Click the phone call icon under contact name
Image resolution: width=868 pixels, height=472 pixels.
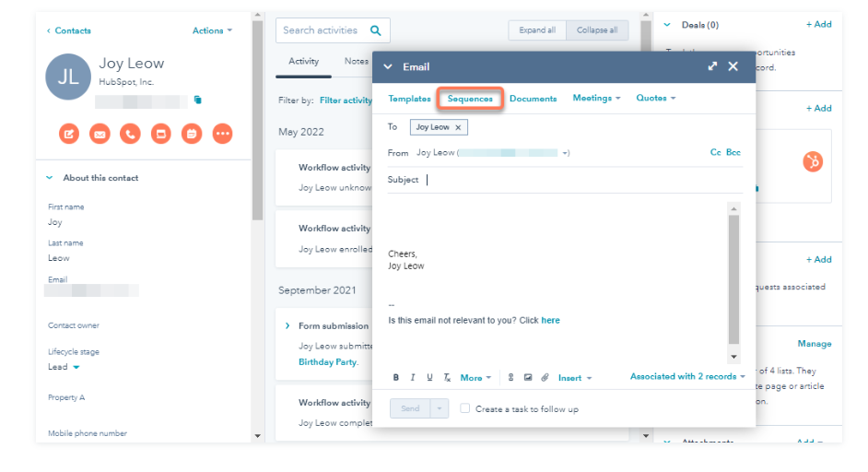point(130,134)
